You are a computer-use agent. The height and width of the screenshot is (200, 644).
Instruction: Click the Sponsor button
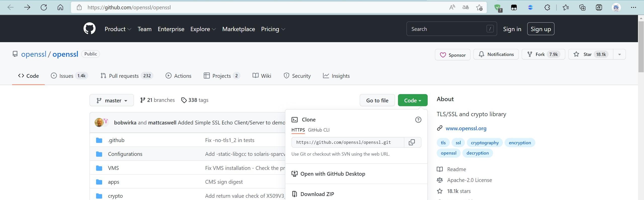coord(453,55)
